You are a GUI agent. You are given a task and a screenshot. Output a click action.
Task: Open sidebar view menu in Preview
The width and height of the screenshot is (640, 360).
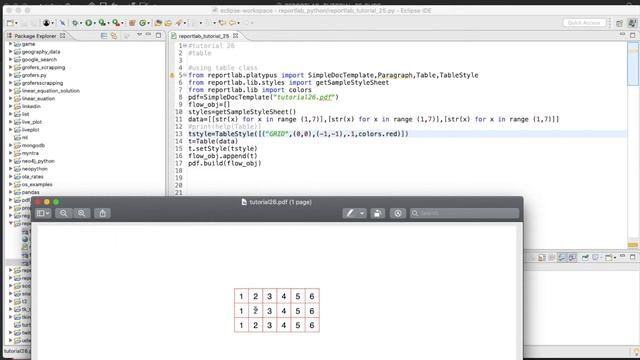43,213
